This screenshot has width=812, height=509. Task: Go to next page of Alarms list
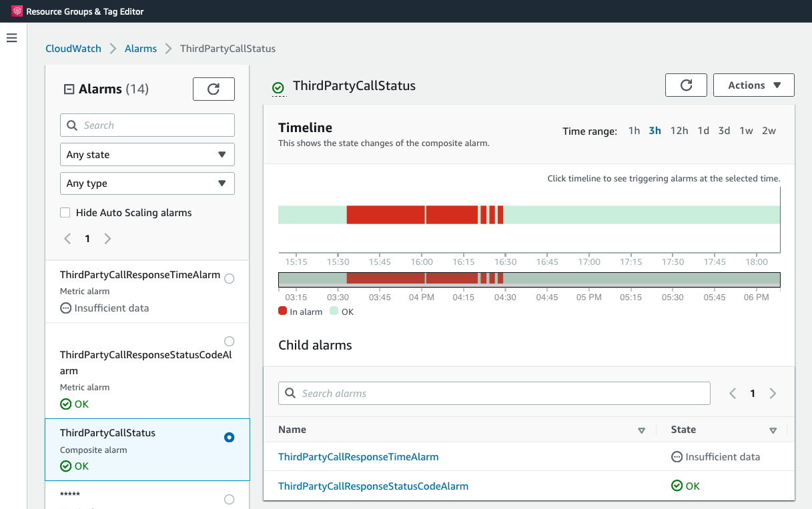point(108,239)
